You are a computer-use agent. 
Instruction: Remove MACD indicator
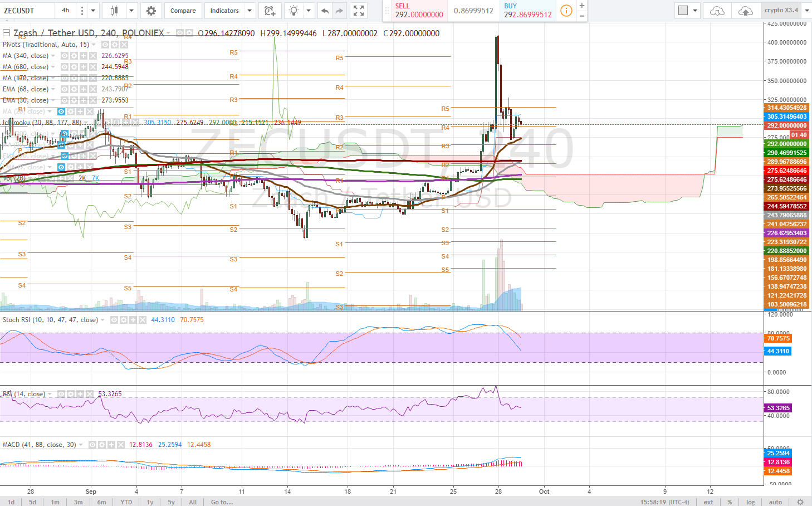click(121, 445)
